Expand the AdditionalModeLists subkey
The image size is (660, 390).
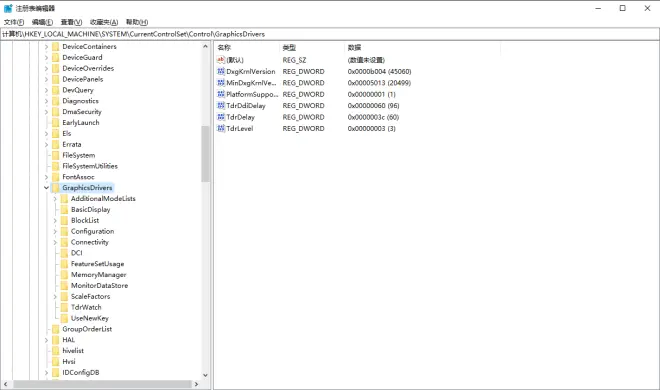55,199
